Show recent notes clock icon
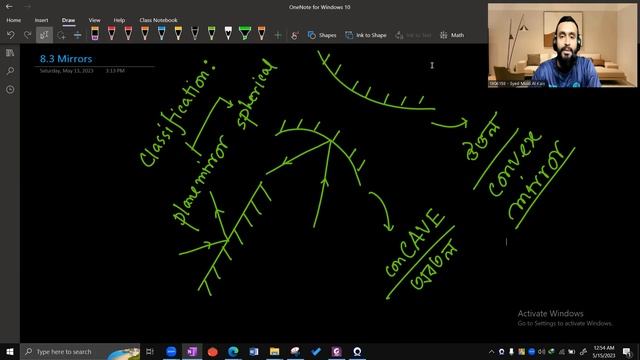The image size is (640, 360). tap(10, 89)
